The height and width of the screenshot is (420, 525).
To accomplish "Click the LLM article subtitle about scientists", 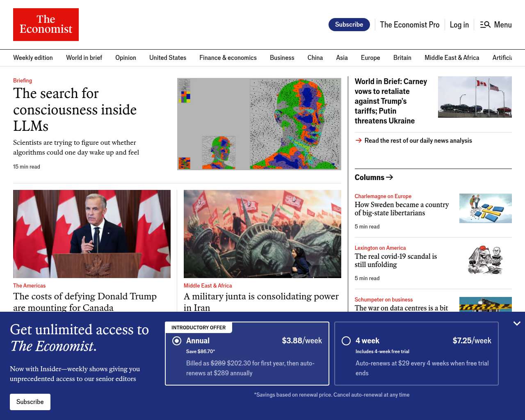I will coord(76,147).
